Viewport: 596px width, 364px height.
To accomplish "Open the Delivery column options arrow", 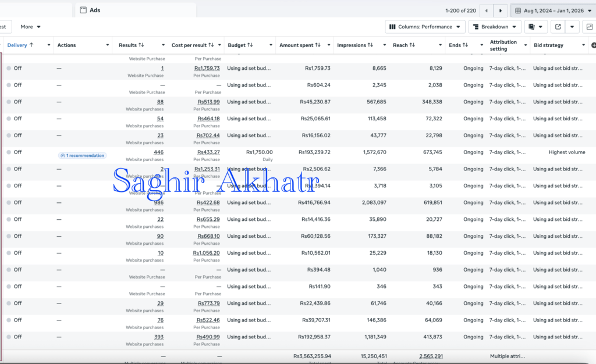I will coord(49,45).
